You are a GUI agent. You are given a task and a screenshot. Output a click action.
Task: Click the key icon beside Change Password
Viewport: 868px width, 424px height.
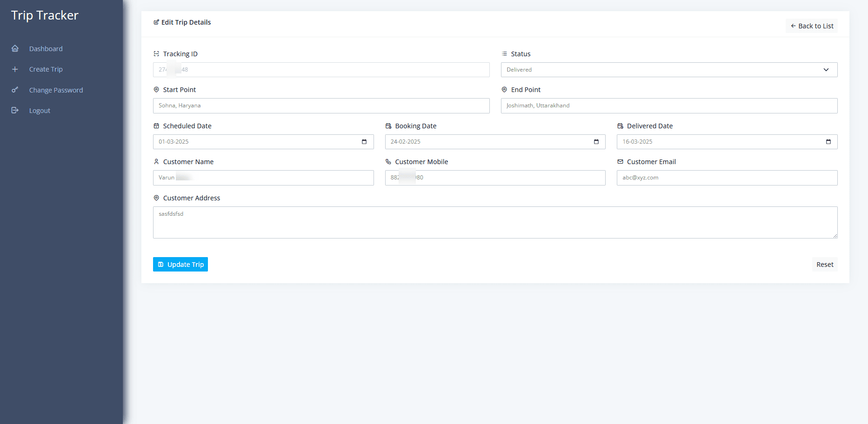(15, 90)
